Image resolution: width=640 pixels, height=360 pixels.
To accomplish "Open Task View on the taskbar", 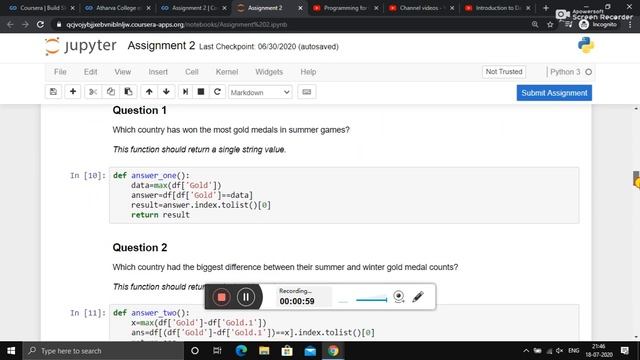I will 217,351.
